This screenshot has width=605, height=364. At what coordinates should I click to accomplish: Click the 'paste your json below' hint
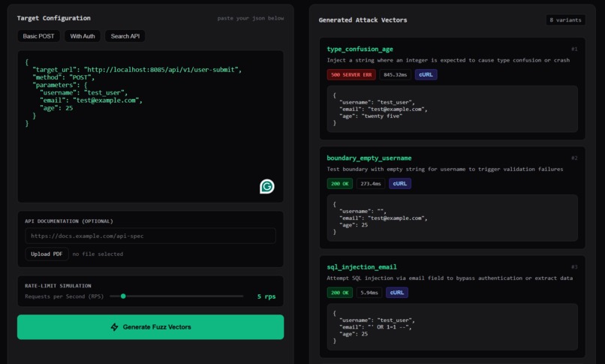(x=251, y=18)
